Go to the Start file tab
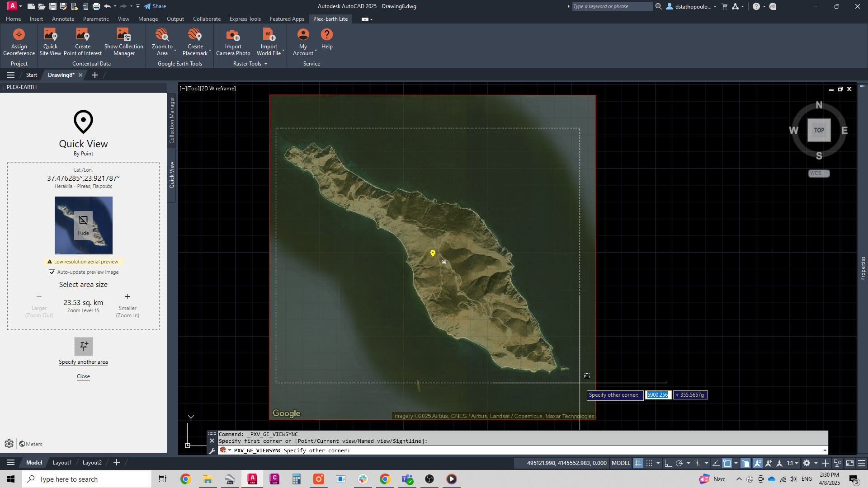868x488 pixels. coord(31,75)
